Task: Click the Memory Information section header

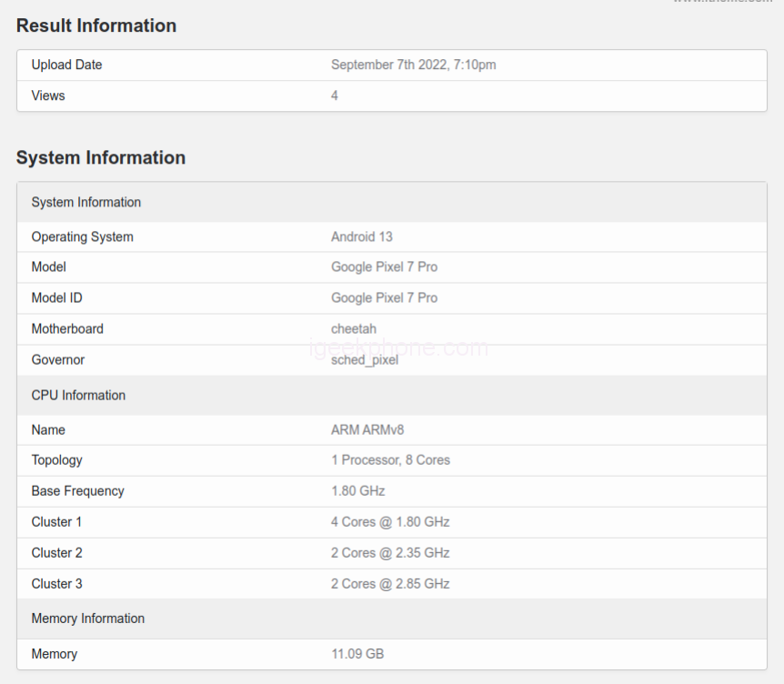Action: point(88,619)
